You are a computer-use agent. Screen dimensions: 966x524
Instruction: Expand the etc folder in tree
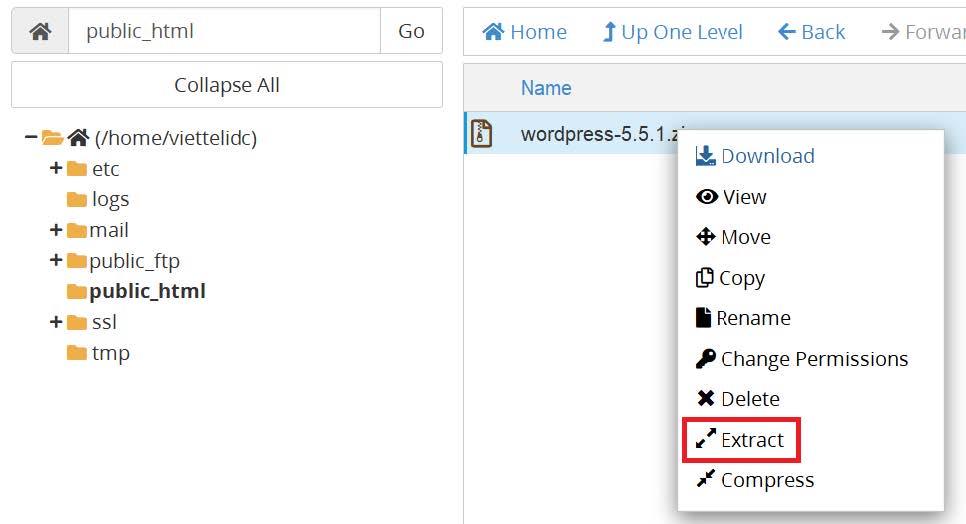(x=56, y=169)
